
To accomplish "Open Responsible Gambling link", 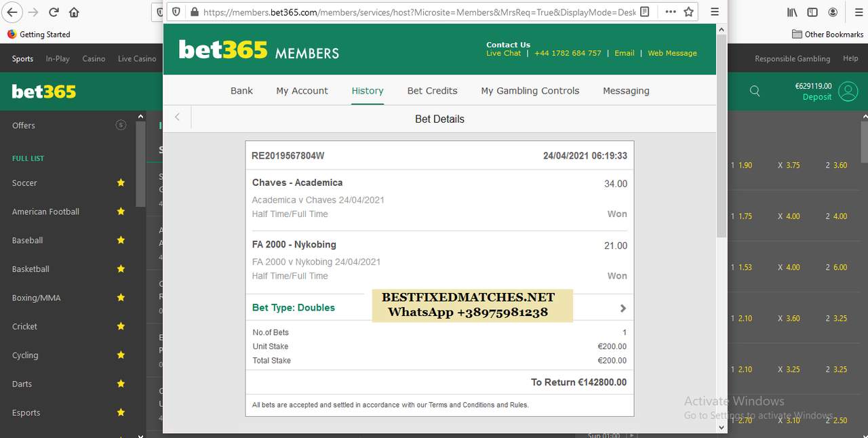I will 792,58.
